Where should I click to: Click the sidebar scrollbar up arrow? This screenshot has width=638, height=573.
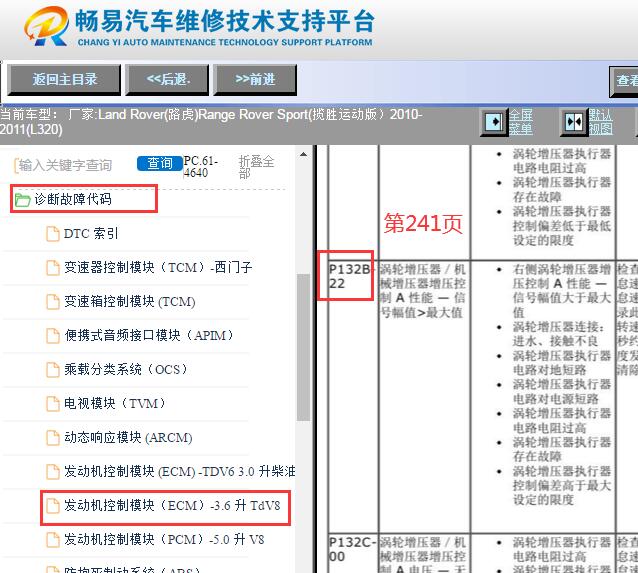pyautogui.click(x=303, y=155)
